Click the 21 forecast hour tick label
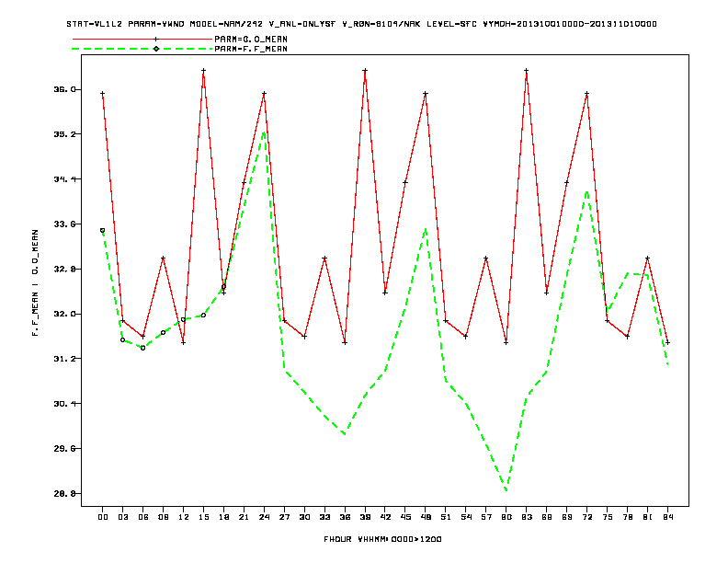The width and height of the screenshot is (728, 563). point(244,517)
